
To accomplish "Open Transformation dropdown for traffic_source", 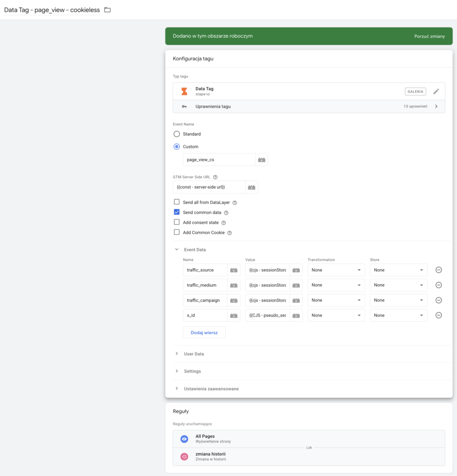I will click(336, 270).
